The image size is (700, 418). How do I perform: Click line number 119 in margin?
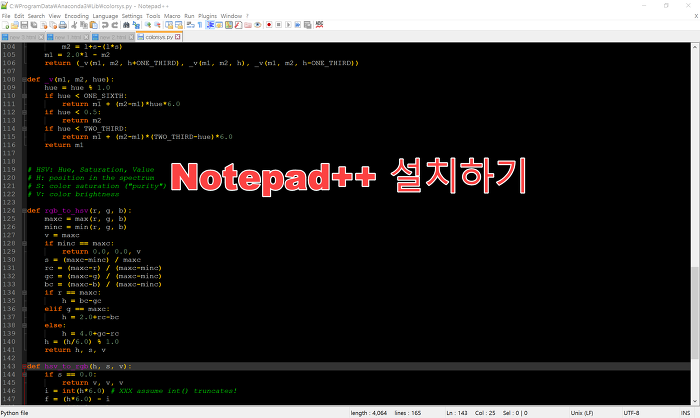point(9,170)
